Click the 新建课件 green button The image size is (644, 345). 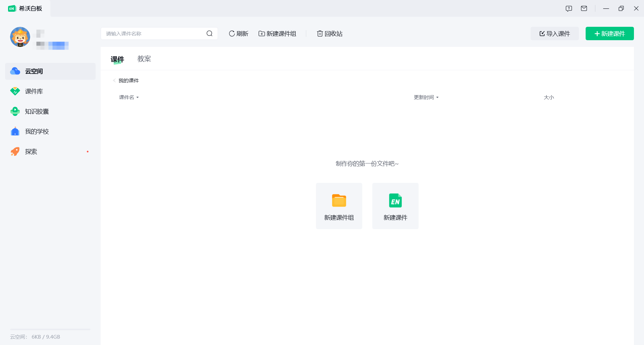pyautogui.click(x=609, y=33)
